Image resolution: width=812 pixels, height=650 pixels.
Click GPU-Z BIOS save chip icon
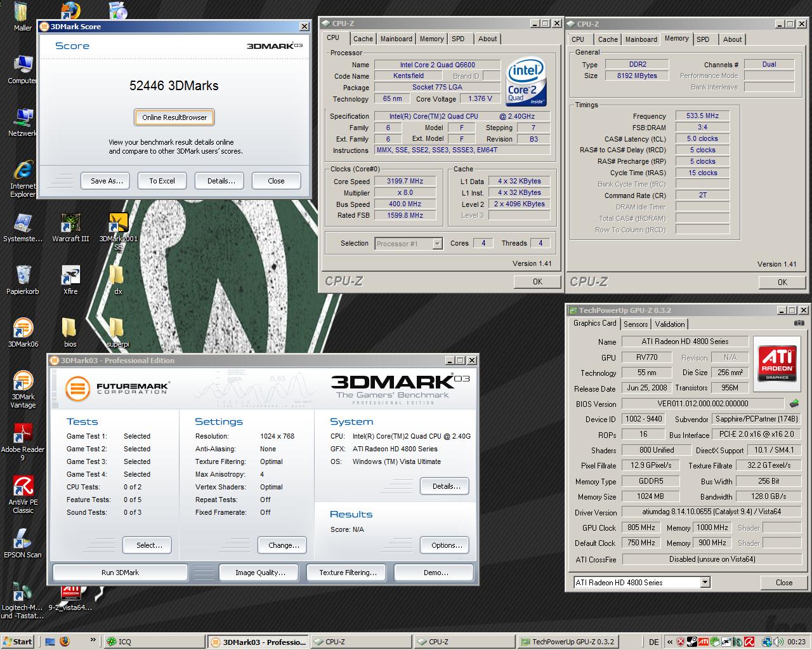coord(794,403)
